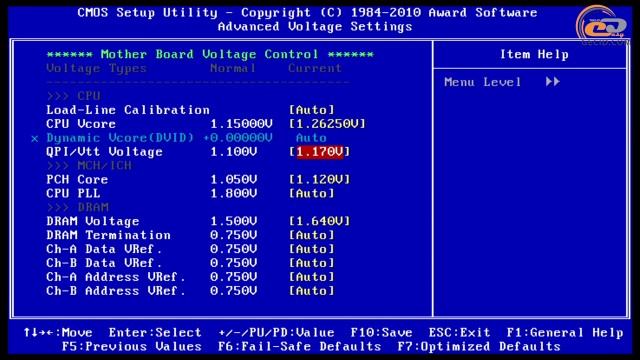Viewport: 640px width, 360px height.
Task: Click the Ch-B Data VRef. label
Action: (x=104, y=262)
